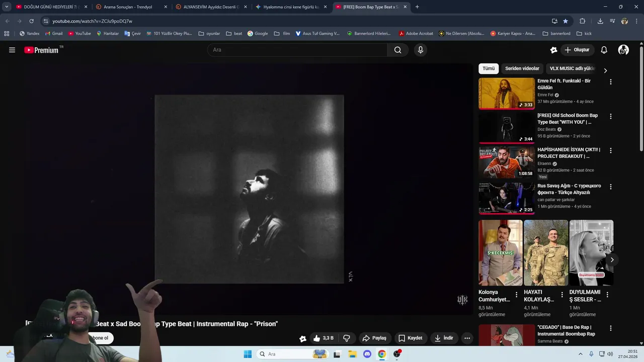
Task: Open the kick bookmarks folder
Action: click(x=584, y=34)
